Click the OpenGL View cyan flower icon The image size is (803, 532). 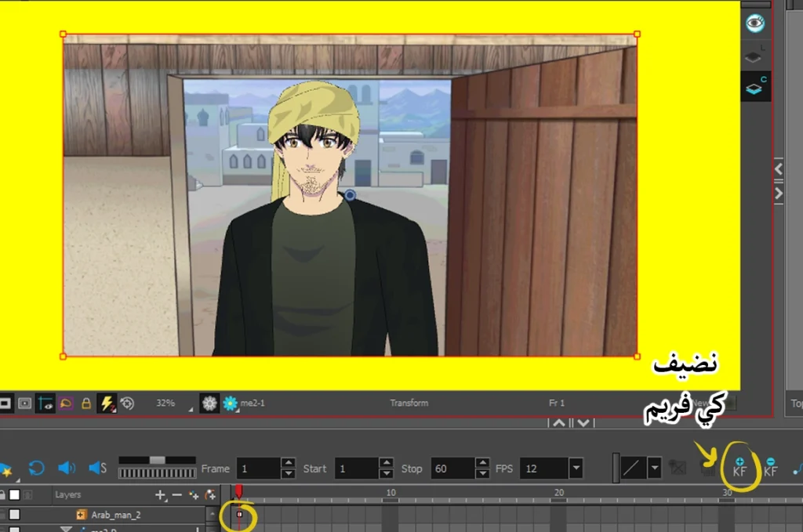click(230, 404)
